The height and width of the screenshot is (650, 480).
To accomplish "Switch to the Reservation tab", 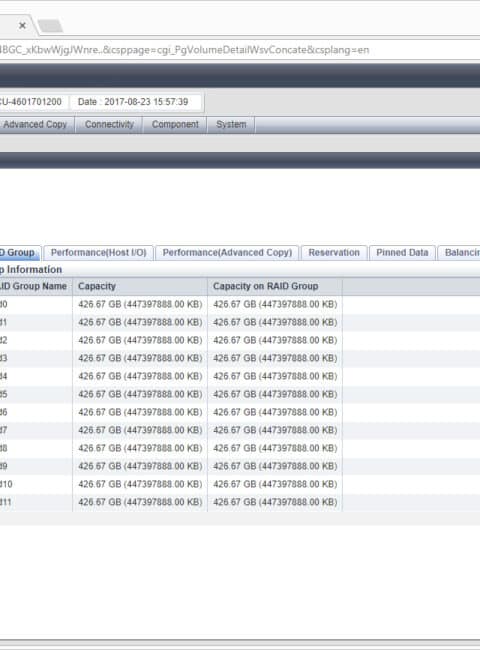I will pyautogui.click(x=334, y=252).
